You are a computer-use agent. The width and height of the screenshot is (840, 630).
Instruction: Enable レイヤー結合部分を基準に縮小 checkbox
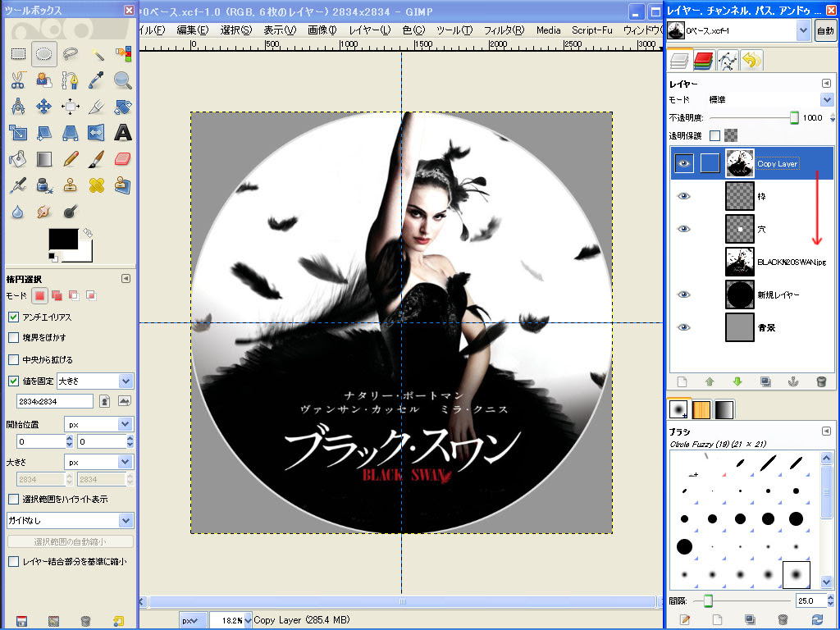click(x=14, y=561)
